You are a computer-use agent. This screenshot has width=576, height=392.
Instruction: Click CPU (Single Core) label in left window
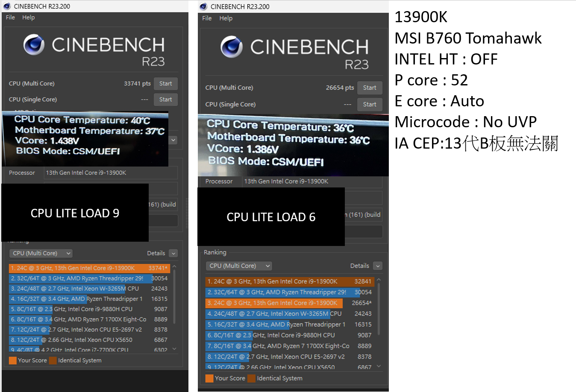pos(33,99)
